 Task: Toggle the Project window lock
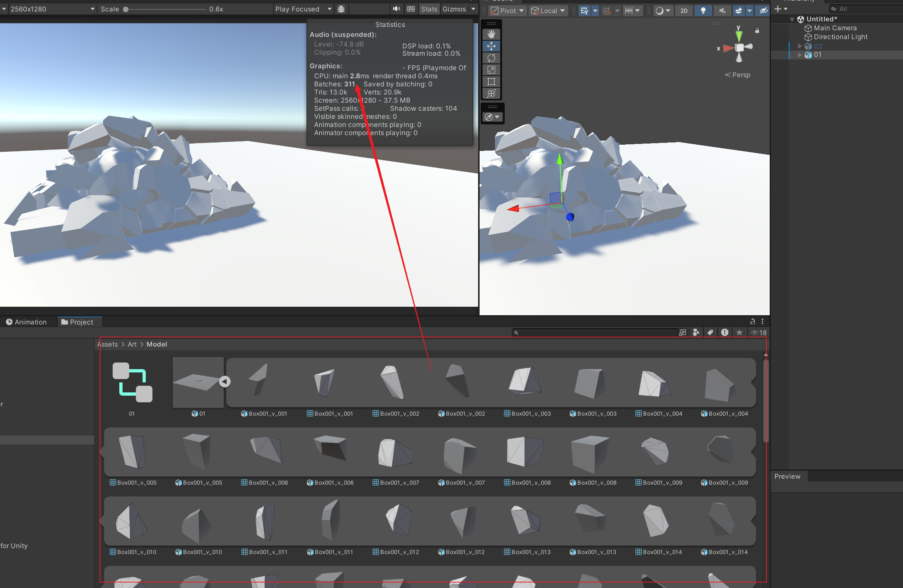(x=753, y=321)
